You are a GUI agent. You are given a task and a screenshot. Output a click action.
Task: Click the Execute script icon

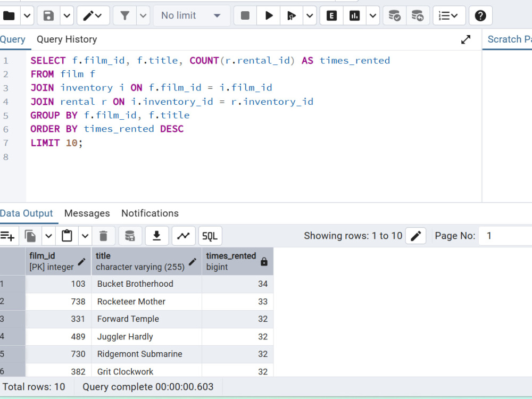click(x=291, y=15)
